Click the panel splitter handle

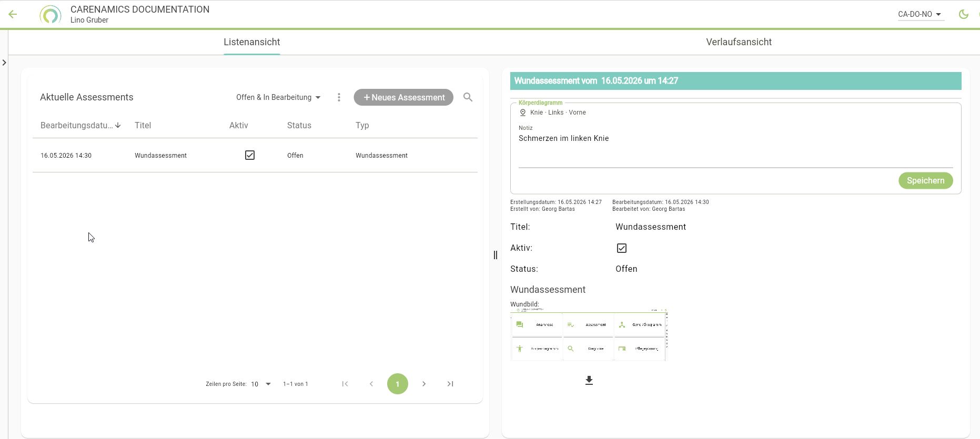tap(496, 255)
